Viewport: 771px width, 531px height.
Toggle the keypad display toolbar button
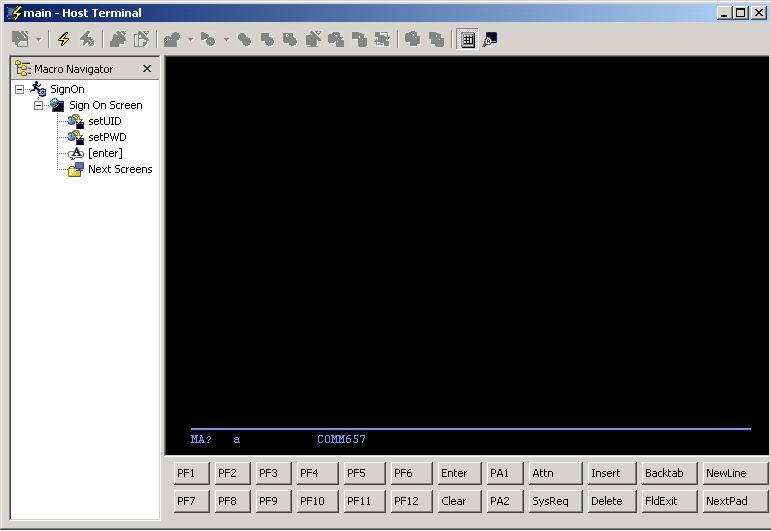468,39
